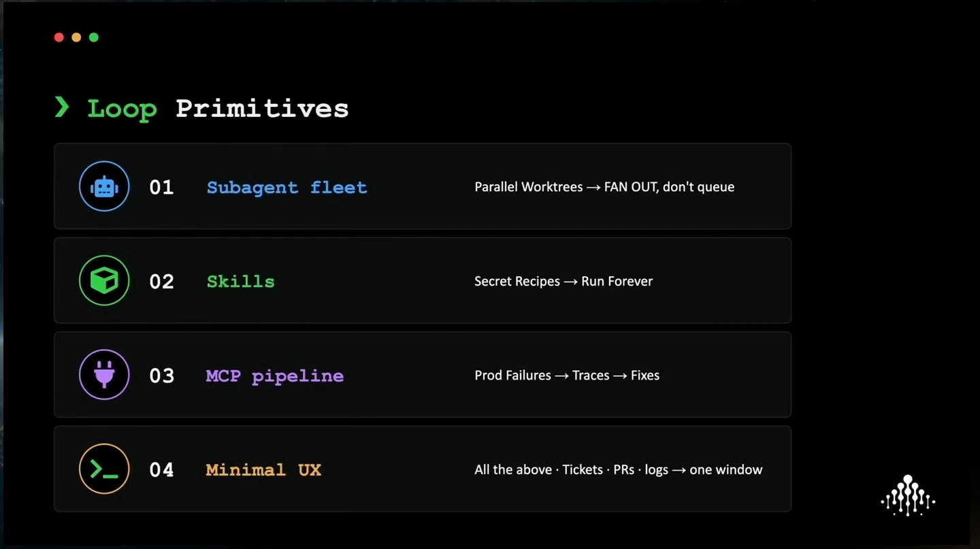Click the green window dot
The image size is (980, 549).
(94, 37)
